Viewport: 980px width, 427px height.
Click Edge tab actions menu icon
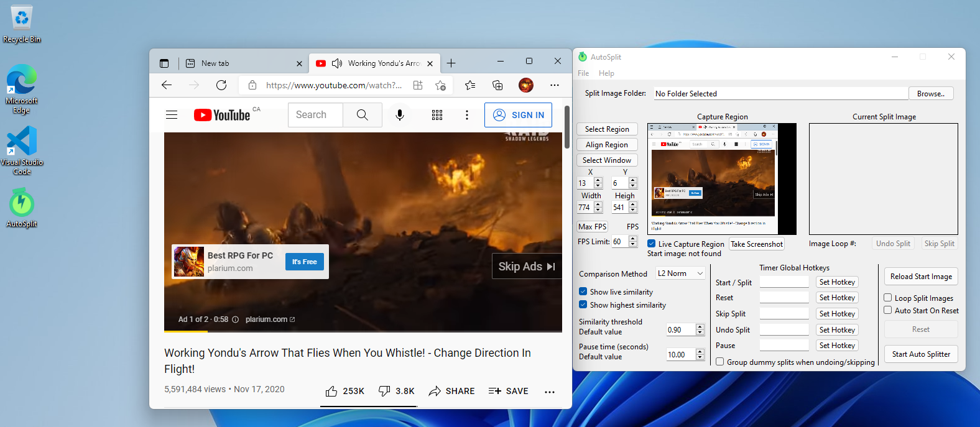coord(164,63)
